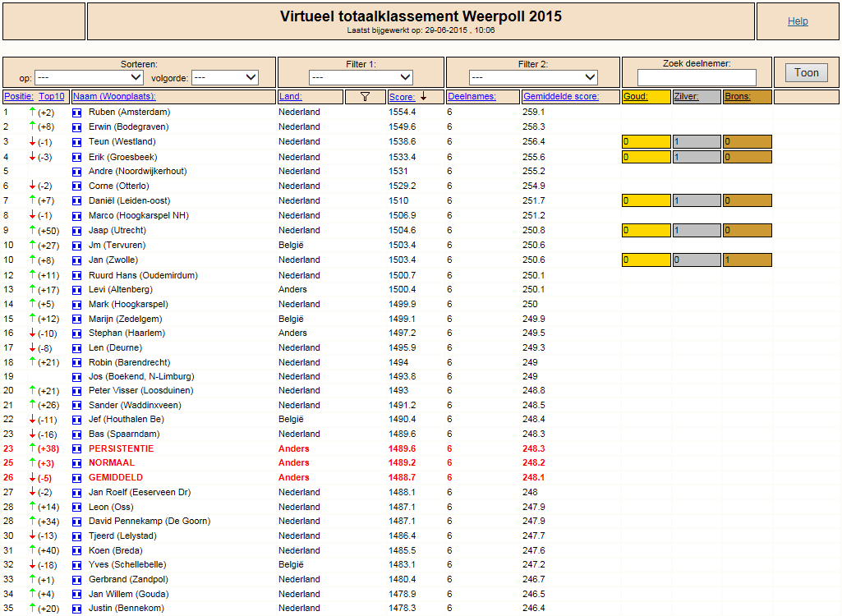Sort by Naam (Woonplaats) header link
842x616 pixels.
coord(114,97)
